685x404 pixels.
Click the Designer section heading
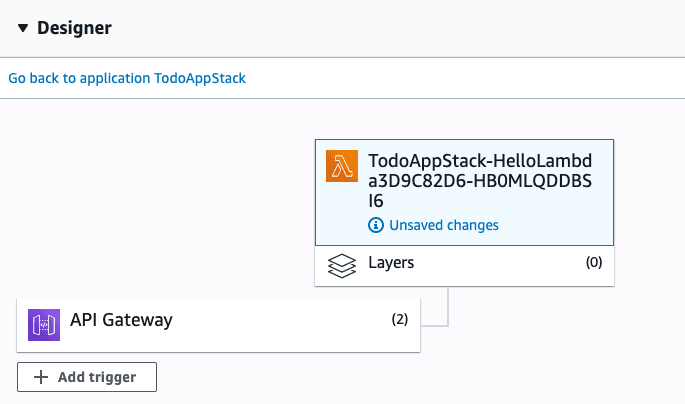[x=74, y=28]
